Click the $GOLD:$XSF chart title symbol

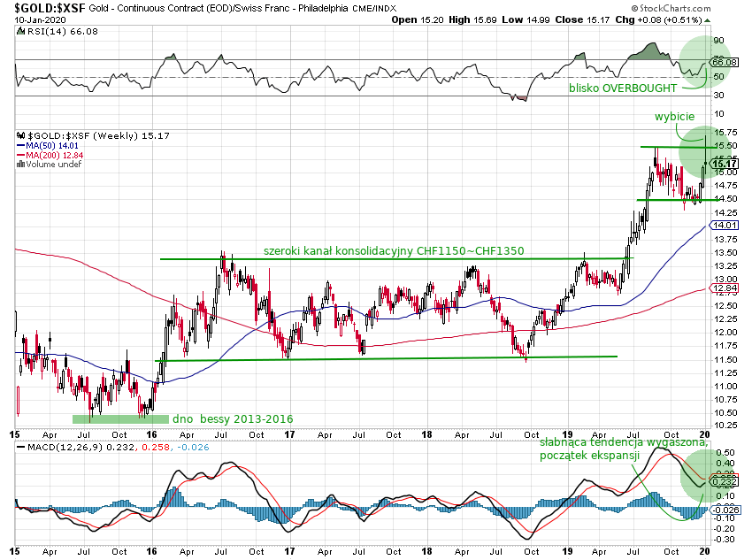click(41, 8)
